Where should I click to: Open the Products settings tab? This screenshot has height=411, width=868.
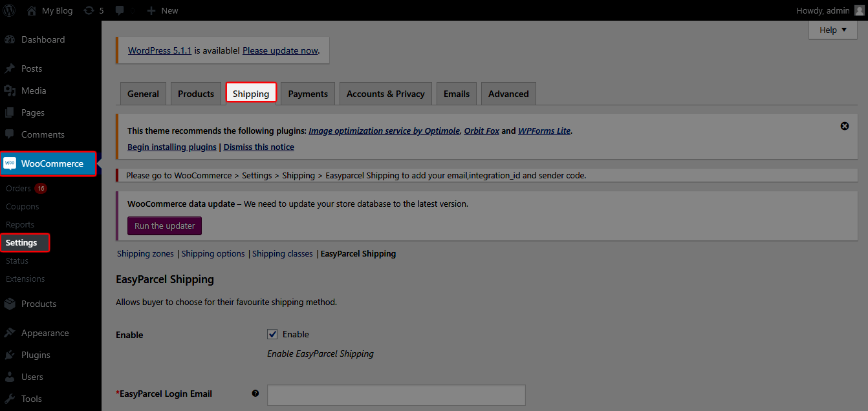point(196,94)
